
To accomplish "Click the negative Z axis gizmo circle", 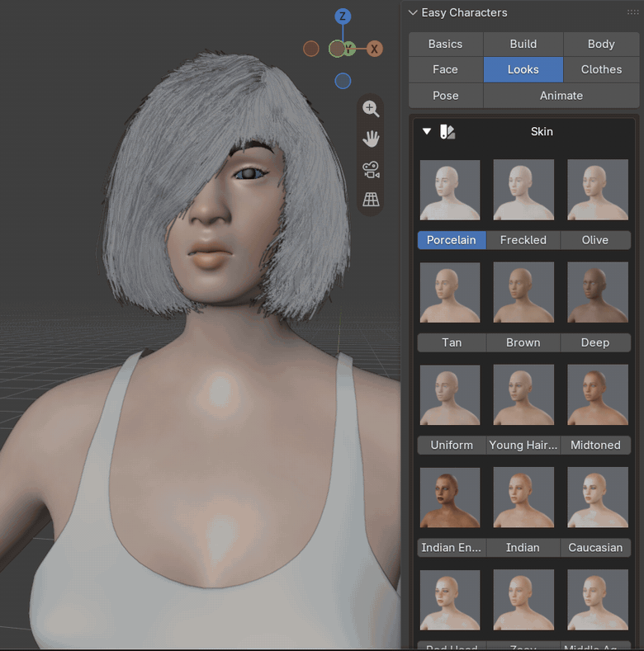I will [343, 81].
